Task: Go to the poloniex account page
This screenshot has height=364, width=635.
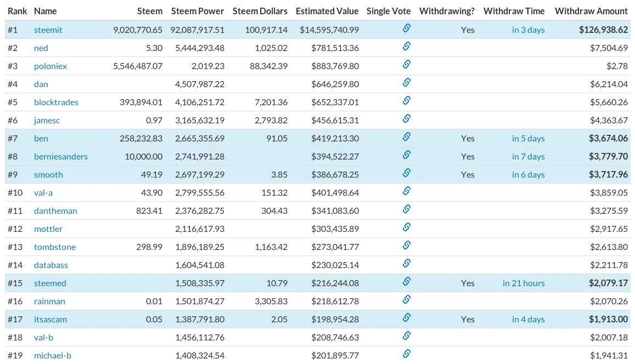Action: pyautogui.click(x=50, y=66)
